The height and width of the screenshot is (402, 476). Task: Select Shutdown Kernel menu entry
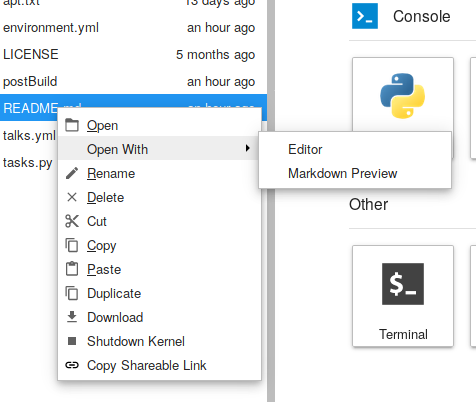[159, 341]
